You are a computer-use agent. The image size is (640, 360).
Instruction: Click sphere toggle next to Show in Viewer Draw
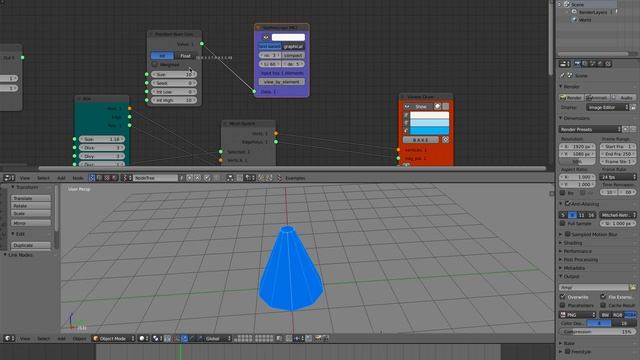point(438,107)
